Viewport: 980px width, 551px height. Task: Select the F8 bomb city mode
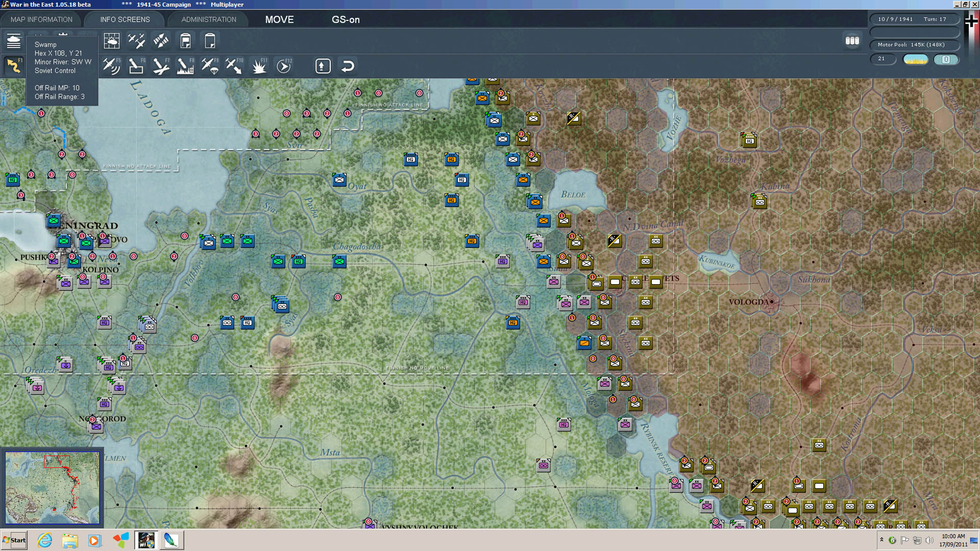tap(185, 66)
